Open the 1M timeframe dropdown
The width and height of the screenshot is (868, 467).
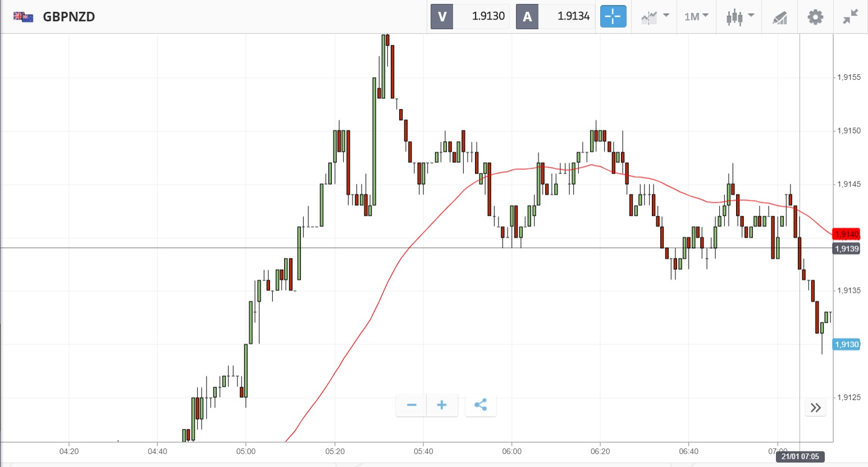(696, 16)
